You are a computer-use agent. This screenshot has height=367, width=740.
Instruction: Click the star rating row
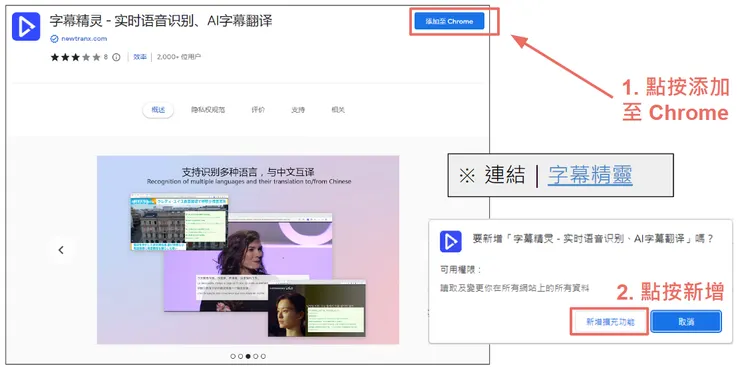pyautogui.click(x=76, y=57)
